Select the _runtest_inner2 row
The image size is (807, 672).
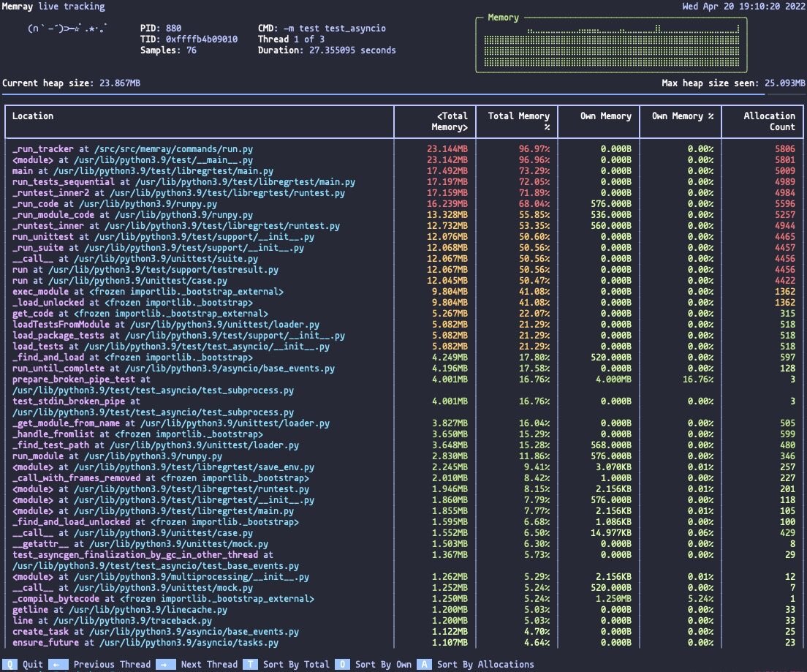[403, 192]
